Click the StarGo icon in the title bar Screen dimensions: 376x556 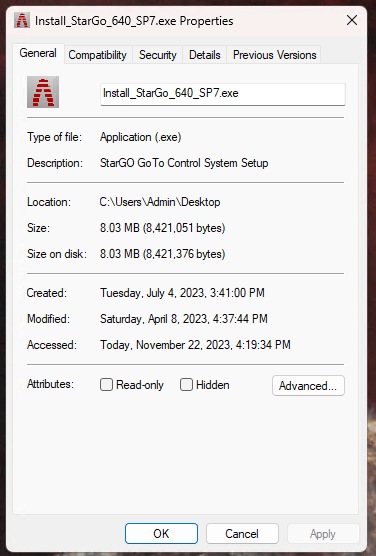pos(22,20)
